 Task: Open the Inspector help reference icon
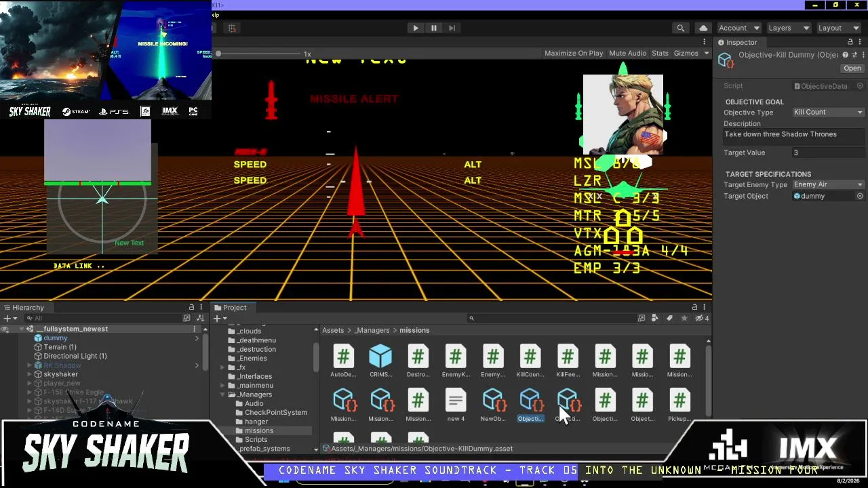[x=845, y=55]
